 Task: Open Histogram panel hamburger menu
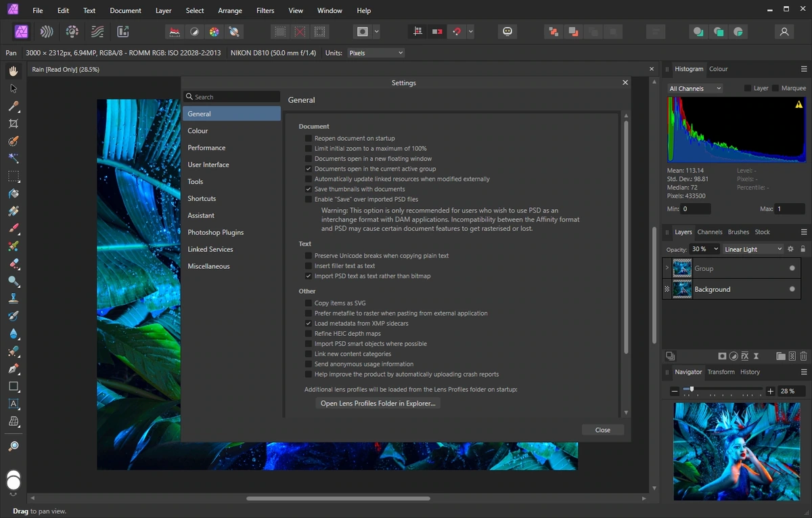[804, 68]
